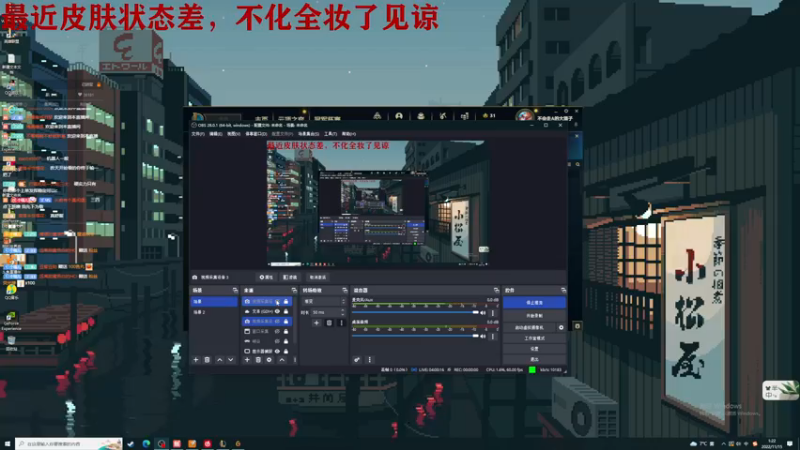Delete selected source with trash icon
The height and width of the screenshot is (450, 800).
[258, 360]
